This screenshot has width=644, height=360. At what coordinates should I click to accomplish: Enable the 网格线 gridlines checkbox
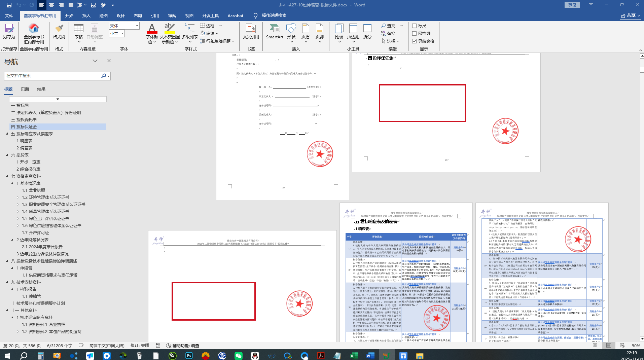click(x=415, y=33)
